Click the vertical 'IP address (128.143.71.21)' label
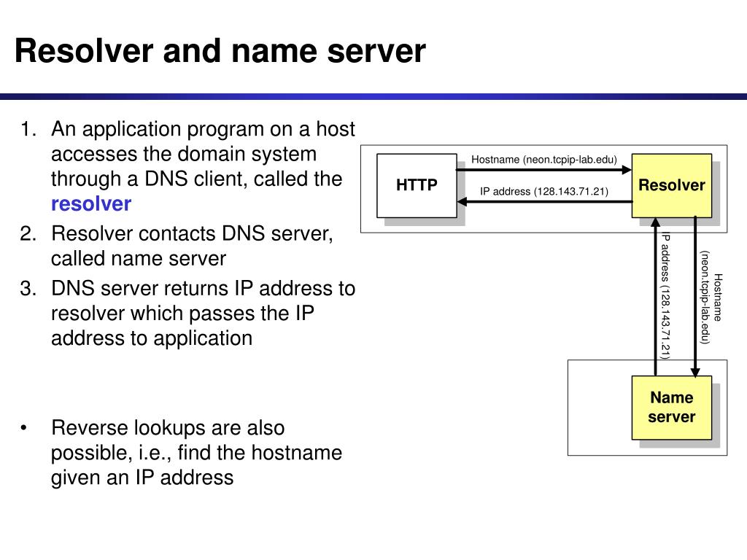The image size is (747, 560). (x=665, y=295)
